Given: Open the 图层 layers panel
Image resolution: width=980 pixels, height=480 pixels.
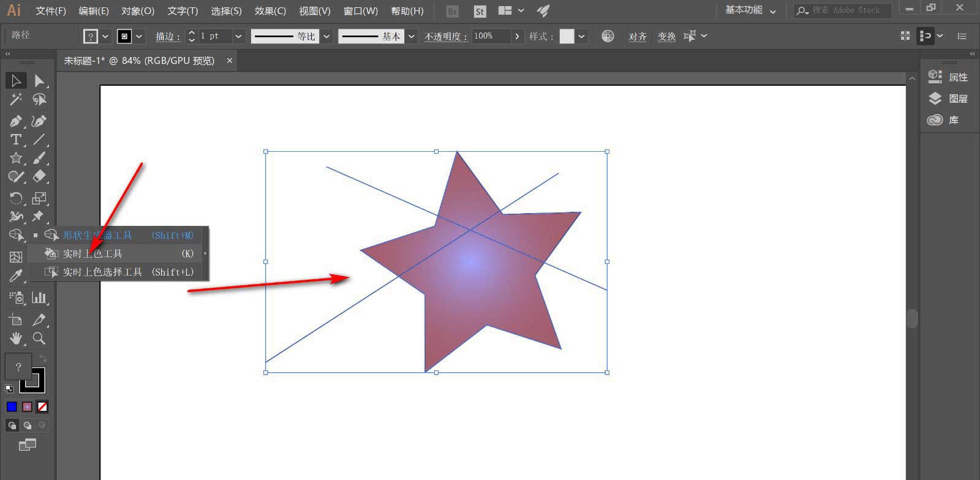Looking at the screenshot, I should 957,99.
